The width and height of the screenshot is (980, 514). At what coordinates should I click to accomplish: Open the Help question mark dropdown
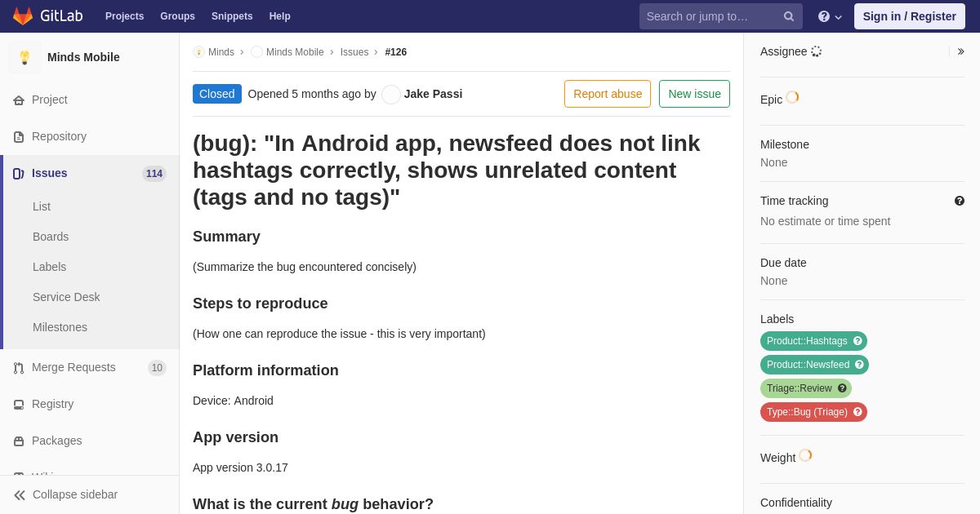tap(830, 16)
